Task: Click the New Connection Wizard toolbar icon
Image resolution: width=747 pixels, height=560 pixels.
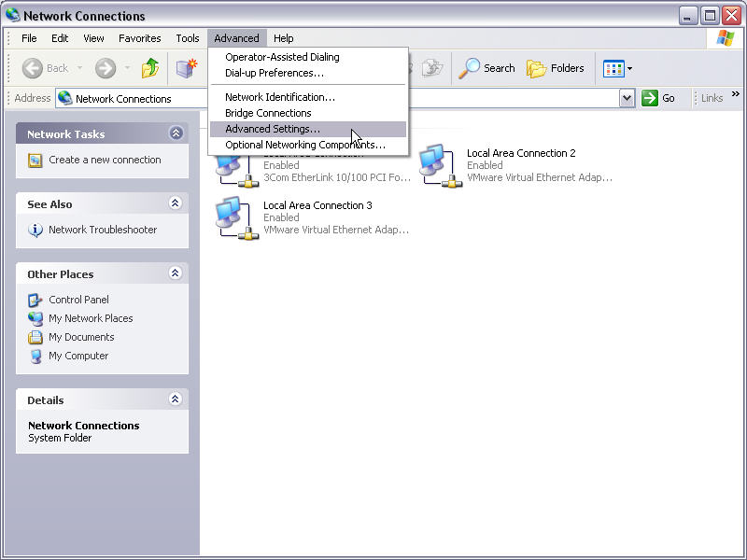Action: click(x=186, y=68)
